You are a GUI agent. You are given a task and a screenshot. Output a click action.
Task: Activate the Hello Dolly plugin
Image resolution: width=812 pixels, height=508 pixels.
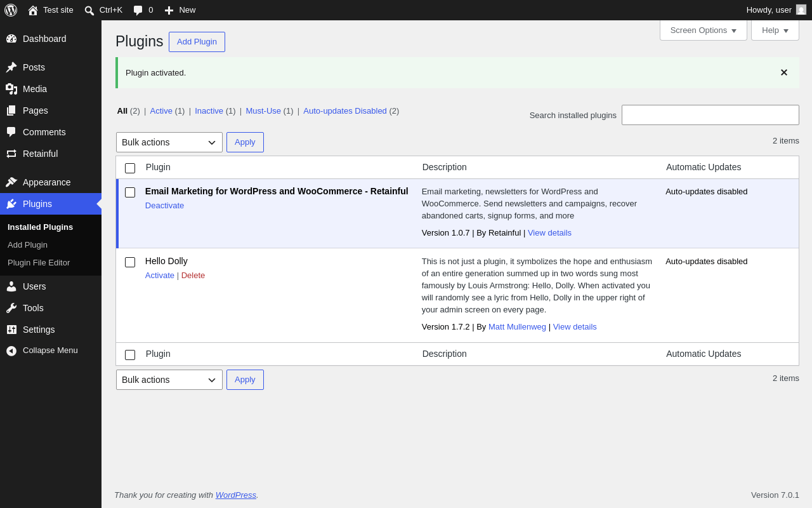160,276
